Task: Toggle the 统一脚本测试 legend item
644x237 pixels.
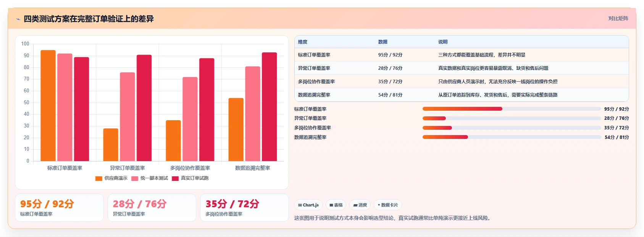Action: 150,178
